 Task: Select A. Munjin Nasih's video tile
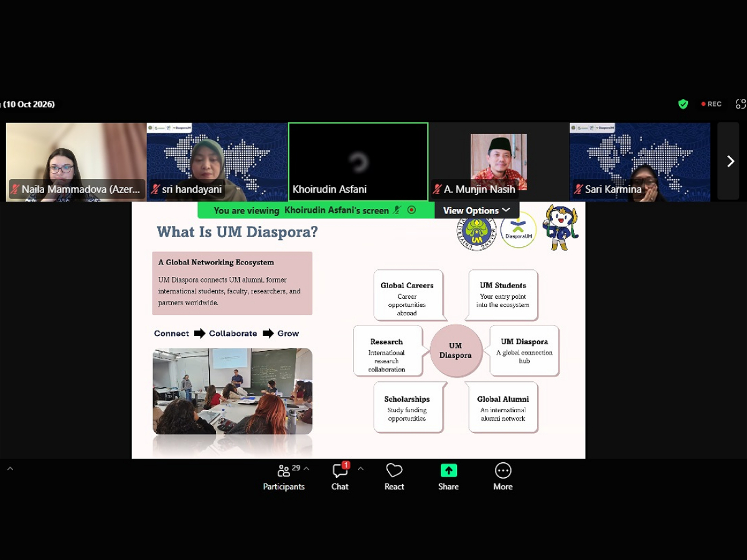499,162
